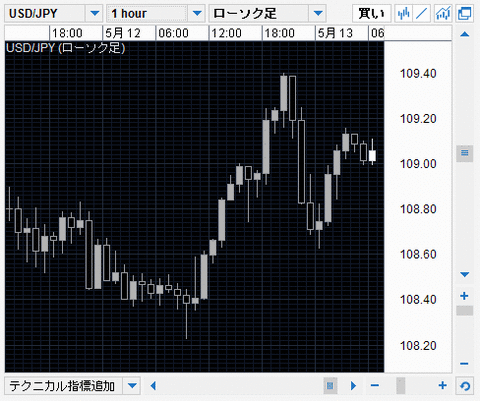Screen dimensions: 480x401
Task: Move the chart left with bottom arrow
Action: (153, 386)
